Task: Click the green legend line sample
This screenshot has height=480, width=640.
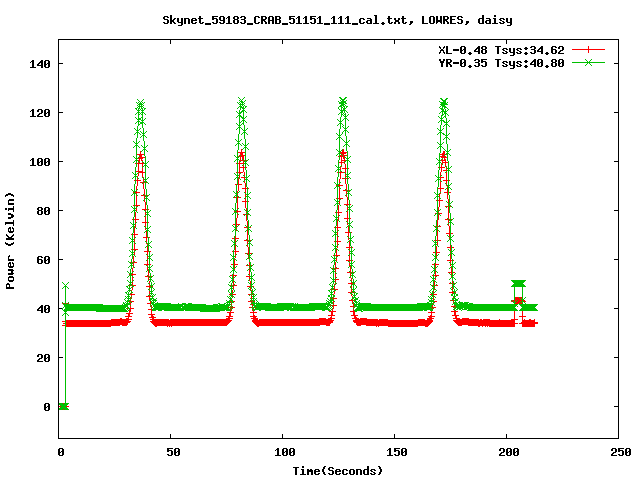Action: [588, 62]
